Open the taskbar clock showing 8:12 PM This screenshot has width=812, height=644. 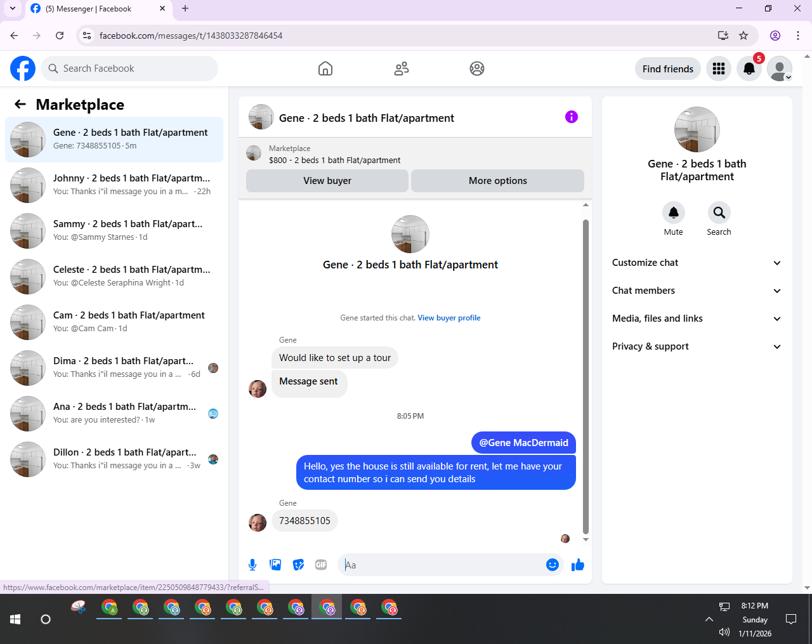click(x=755, y=619)
